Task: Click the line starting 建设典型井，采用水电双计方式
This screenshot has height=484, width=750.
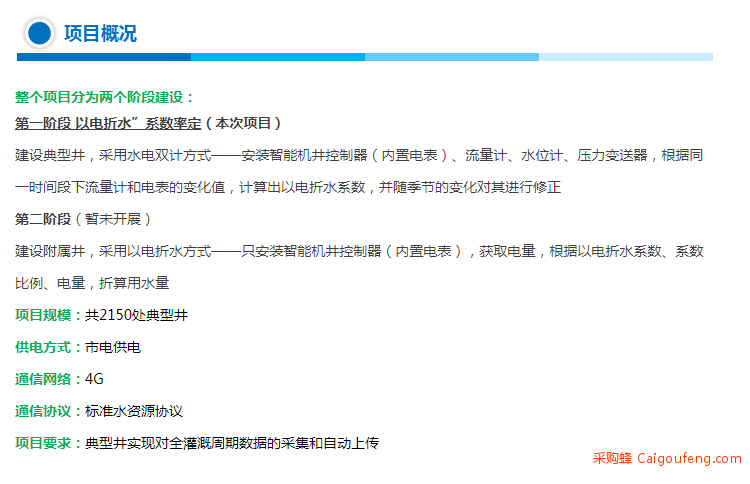Action: (x=359, y=155)
